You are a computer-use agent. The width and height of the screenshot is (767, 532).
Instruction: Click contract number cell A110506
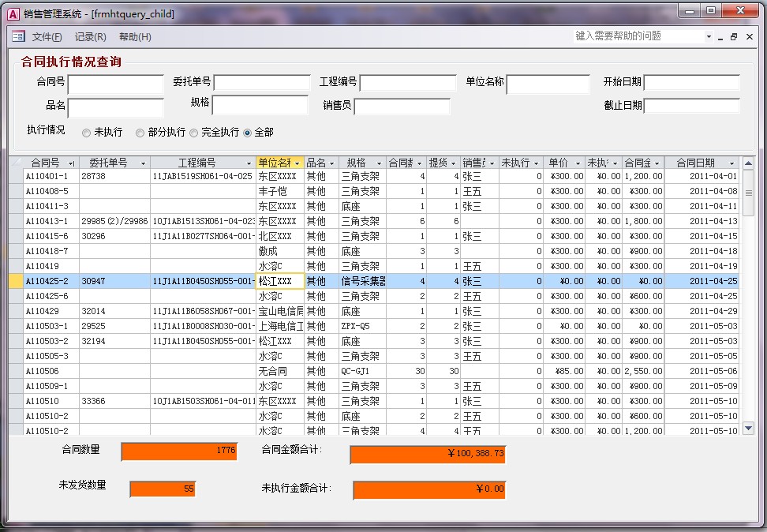(x=51, y=372)
